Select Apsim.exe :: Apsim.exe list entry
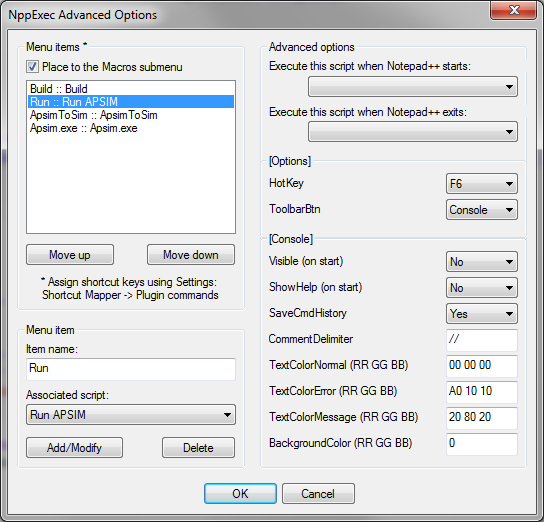The width and height of the screenshot is (544, 522). [131, 128]
